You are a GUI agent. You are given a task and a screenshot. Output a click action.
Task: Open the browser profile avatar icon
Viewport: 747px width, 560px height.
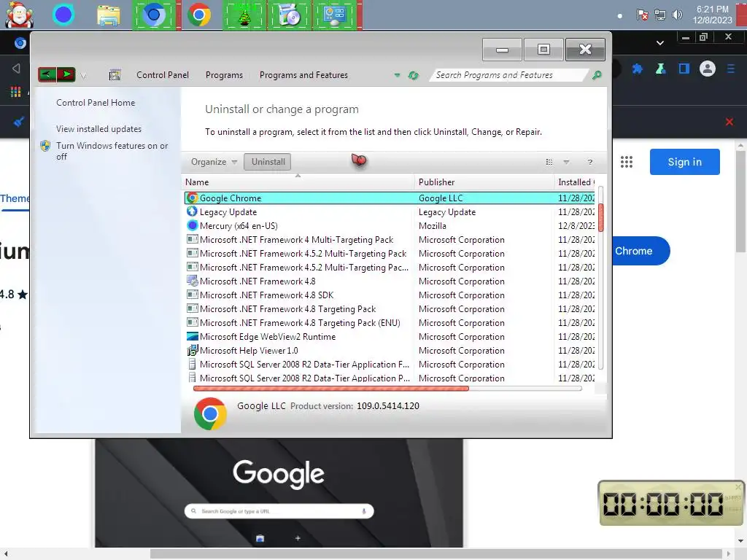click(708, 69)
